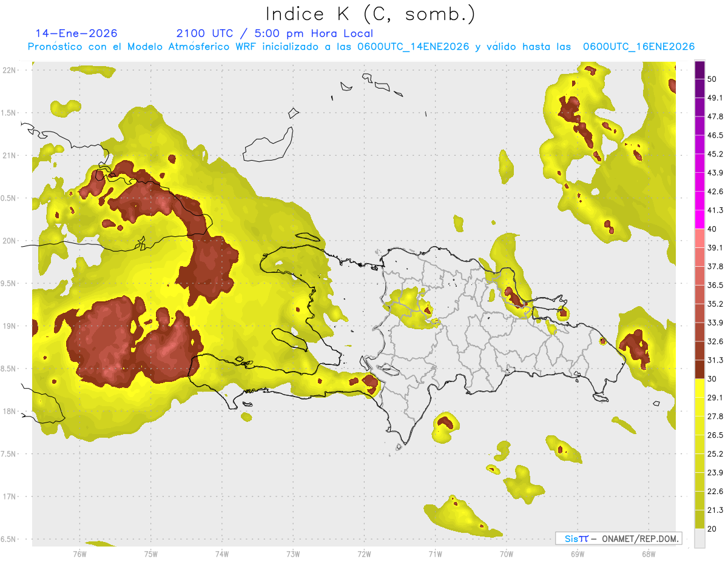Screen dimensions: 728x562
Task: Click the "22.6" legend value
Action: coord(715,491)
